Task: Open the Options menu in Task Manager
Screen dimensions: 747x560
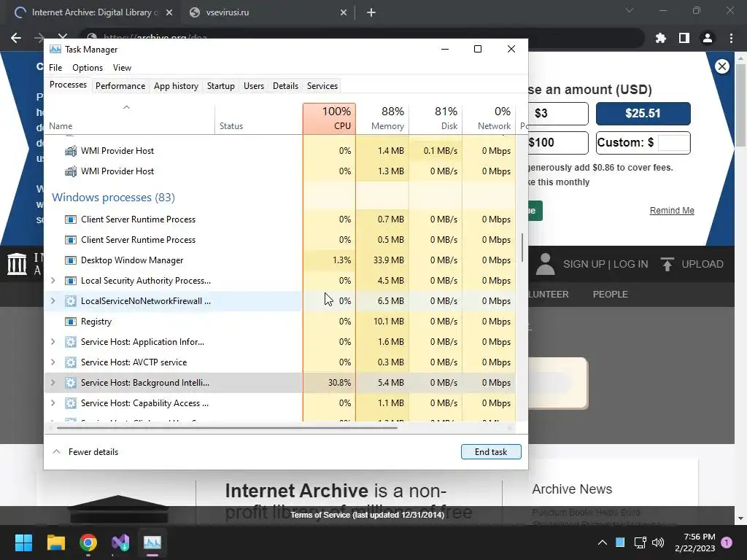Action: [88, 68]
